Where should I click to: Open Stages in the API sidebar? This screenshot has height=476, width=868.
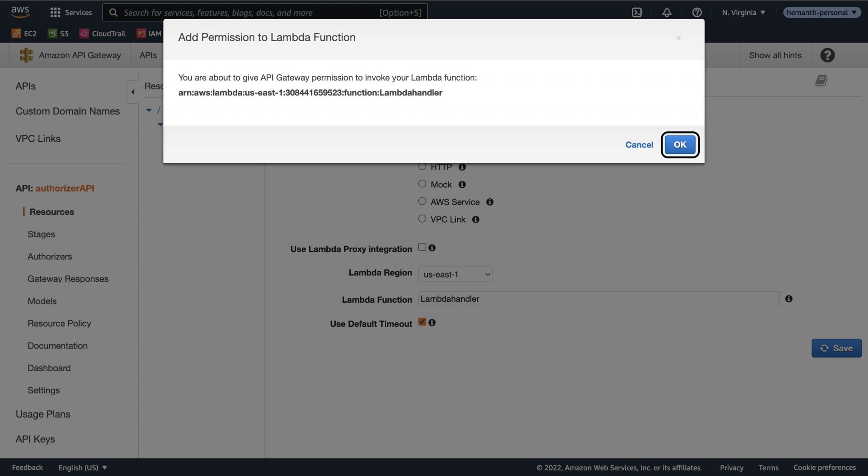(x=41, y=234)
